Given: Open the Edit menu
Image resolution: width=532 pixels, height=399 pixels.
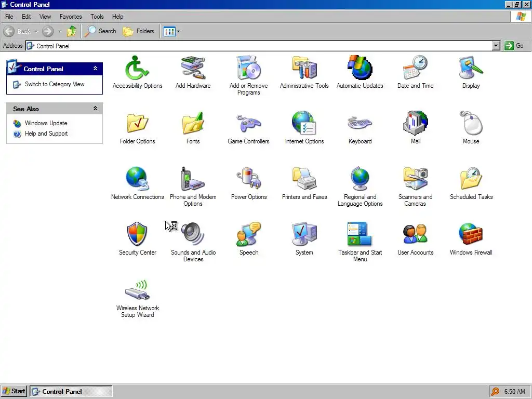Looking at the screenshot, I should point(26,17).
